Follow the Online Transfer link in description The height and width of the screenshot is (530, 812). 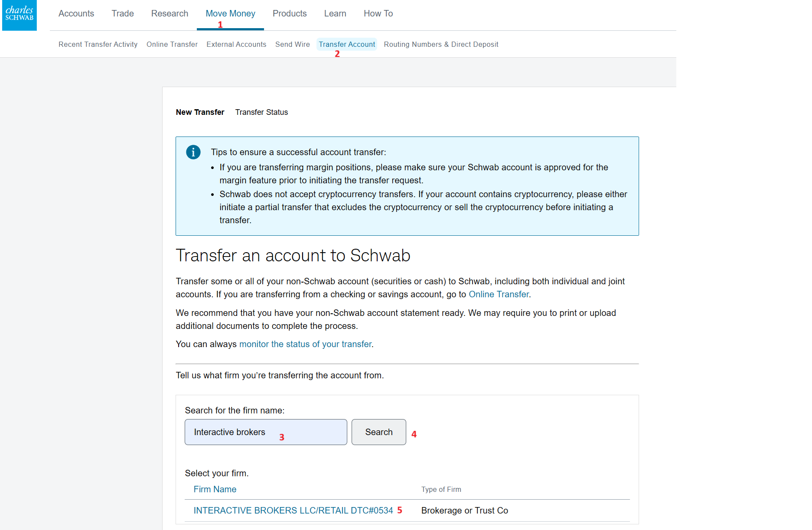pos(499,294)
